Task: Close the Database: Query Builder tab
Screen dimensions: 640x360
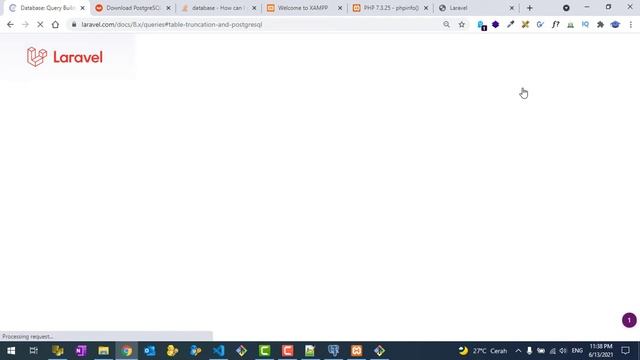Action: (82, 8)
